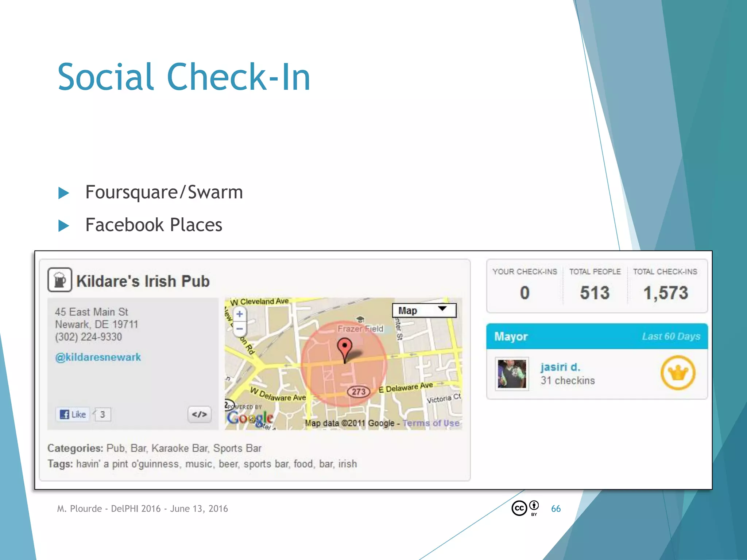The image size is (747, 560).
Task: Click the Like count 3 bubble
Action: pyautogui.click(x=102, y=414)
